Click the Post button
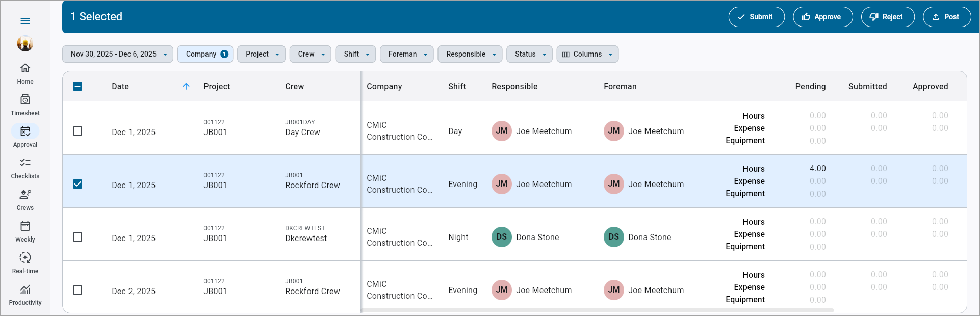The image size is (980, 316). coord(947,17)
